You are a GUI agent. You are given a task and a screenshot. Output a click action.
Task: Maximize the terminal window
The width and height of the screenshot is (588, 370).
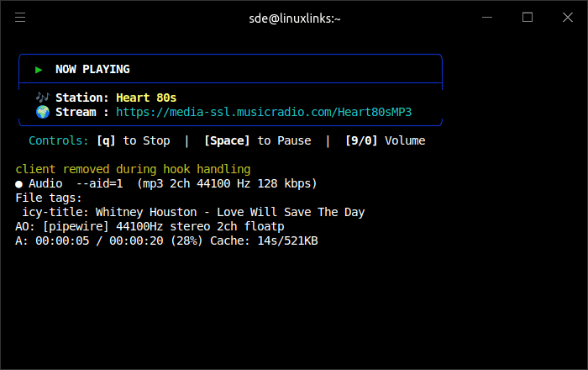528,18
